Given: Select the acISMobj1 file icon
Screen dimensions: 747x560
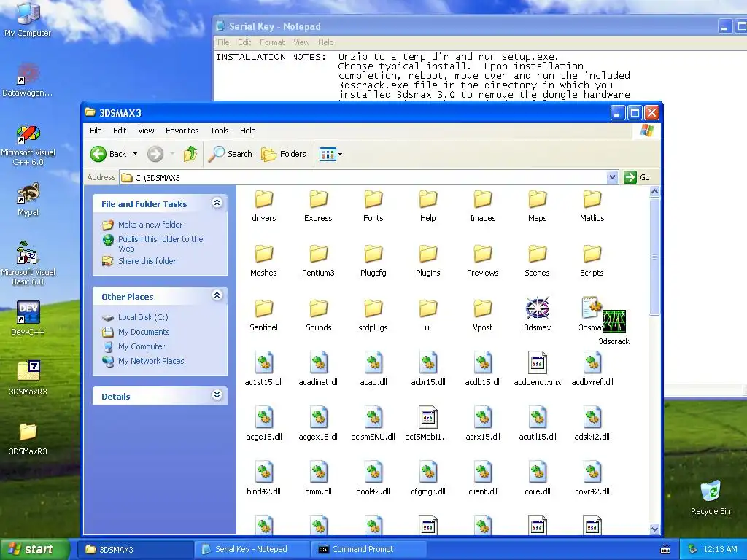Looking at the screenshot, I should [427, 418].
